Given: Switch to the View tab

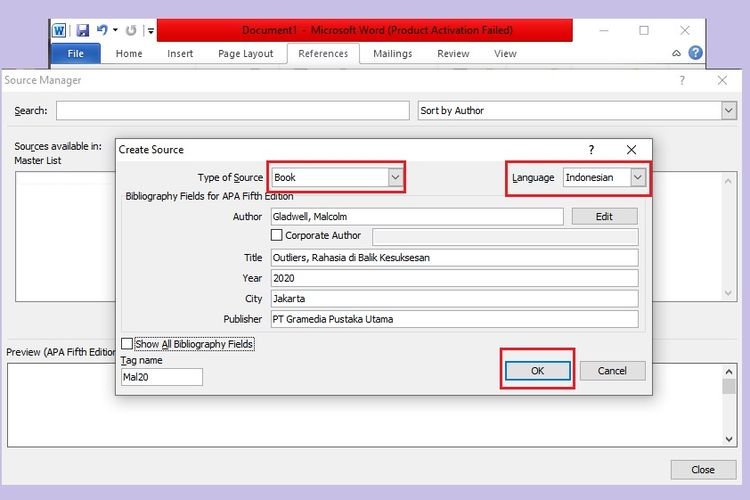Looking at the screenshot, I should [x=506, y=54].
